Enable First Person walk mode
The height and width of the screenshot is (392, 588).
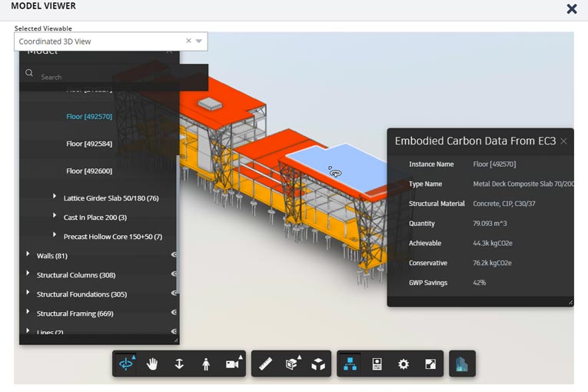click(205, 364)
